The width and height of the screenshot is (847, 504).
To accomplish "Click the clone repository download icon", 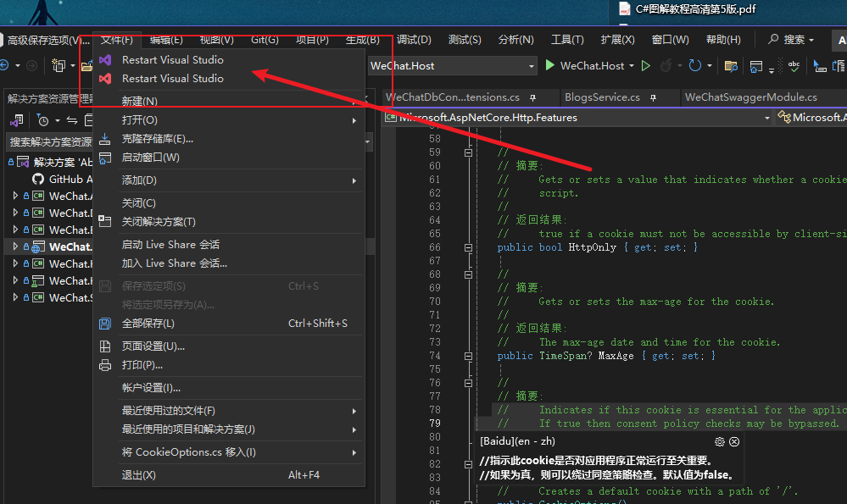I will [105, 139].
